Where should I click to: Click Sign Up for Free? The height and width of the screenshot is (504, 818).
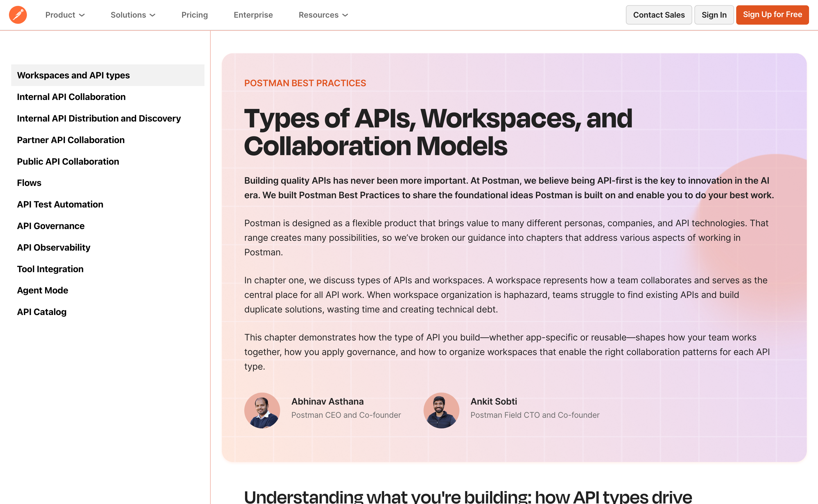772,15
